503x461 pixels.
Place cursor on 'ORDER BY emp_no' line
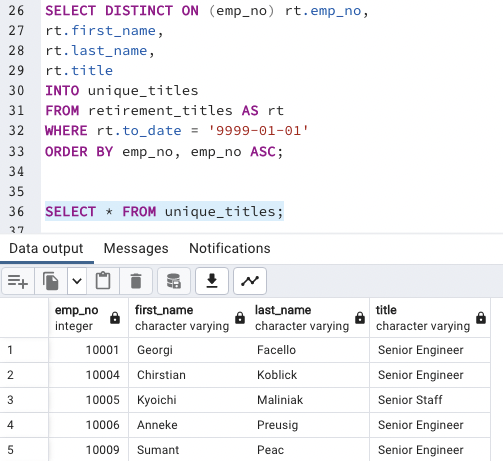tap(164, 152)
